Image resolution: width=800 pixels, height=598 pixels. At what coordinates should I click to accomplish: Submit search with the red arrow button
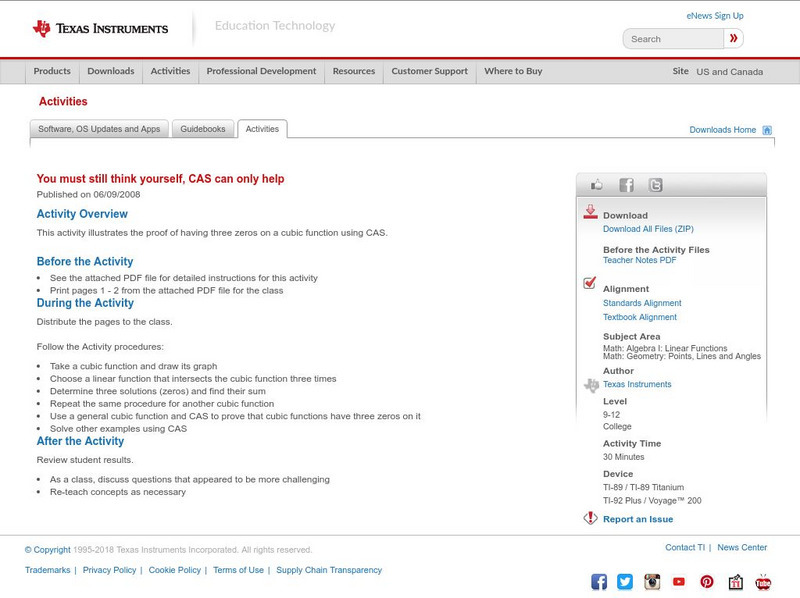click(x=733, y=38)
